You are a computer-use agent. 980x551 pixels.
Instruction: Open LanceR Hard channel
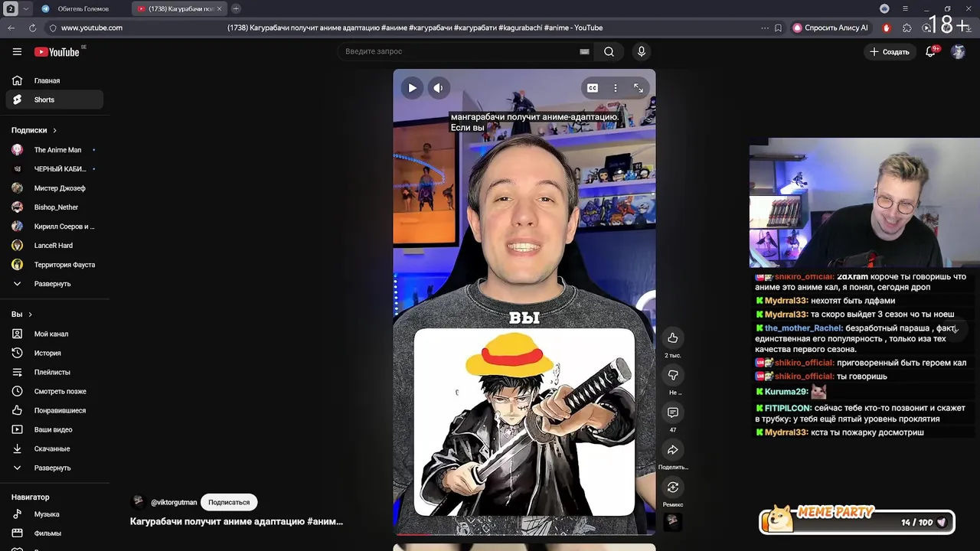pyautogui.click(x=54, y=246)
